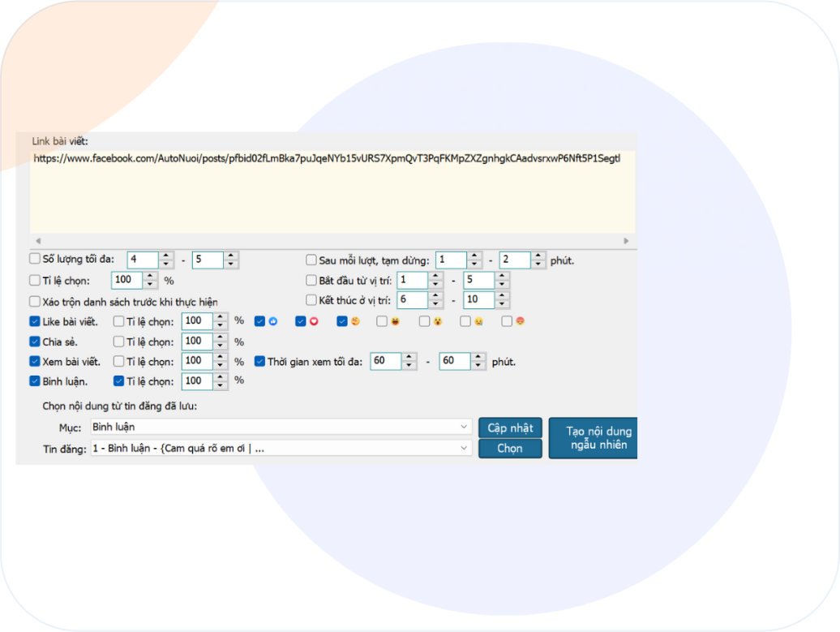
Task: Expand the 'Tin đăng' dropdown list
Action: [464, 448]
